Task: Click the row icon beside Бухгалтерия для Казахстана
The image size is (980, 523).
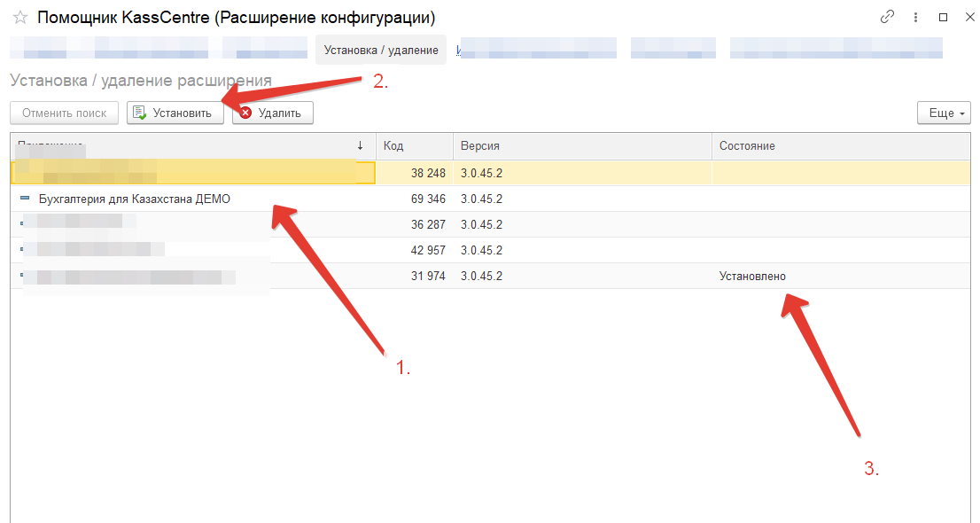Action: 25,199
